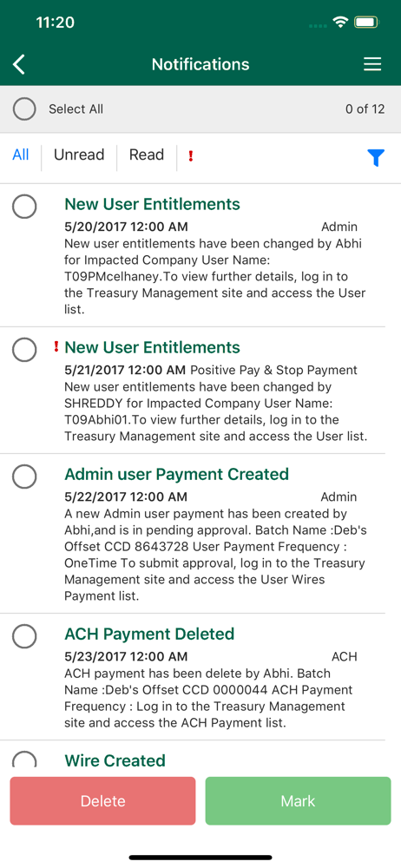Switch to the Unread tab
This screenshot has height=868, width=401.
[79, 155]
